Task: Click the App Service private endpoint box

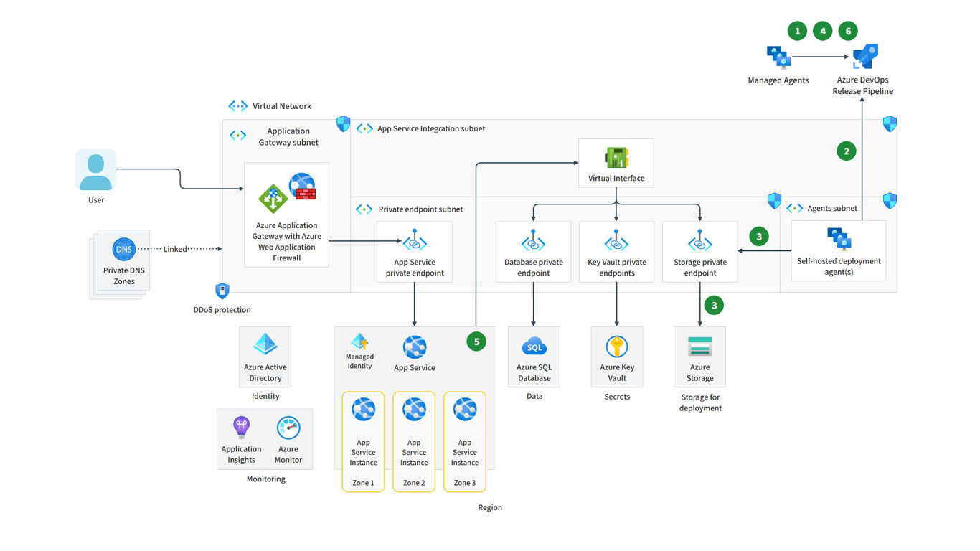Action: click(415, 251)
